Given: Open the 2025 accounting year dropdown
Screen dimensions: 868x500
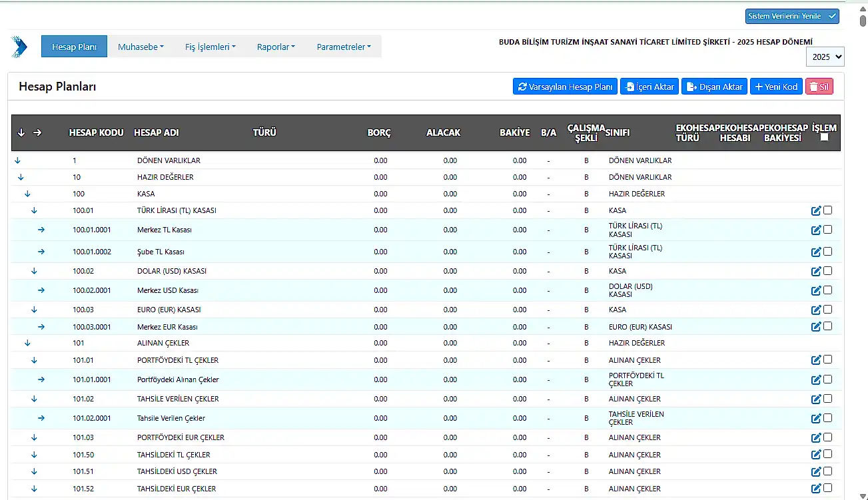Looking at the screenshot, I should coord(825,57).
